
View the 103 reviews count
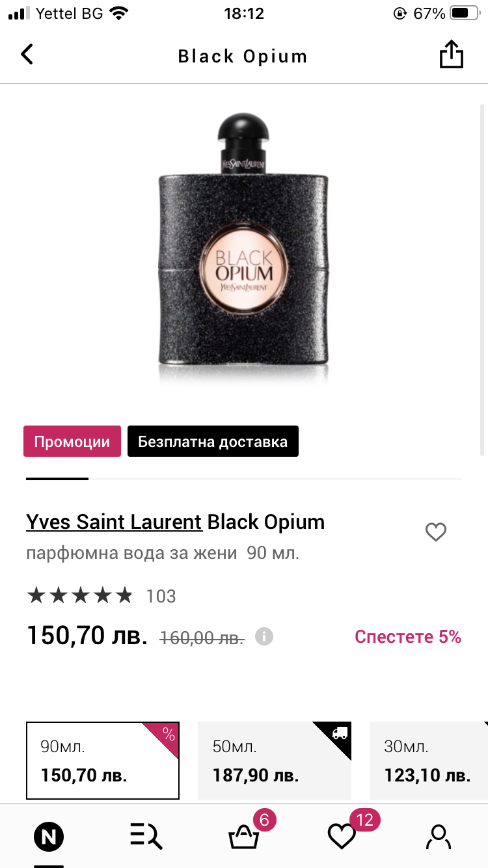pyautogui.click(x=161, y=596)
